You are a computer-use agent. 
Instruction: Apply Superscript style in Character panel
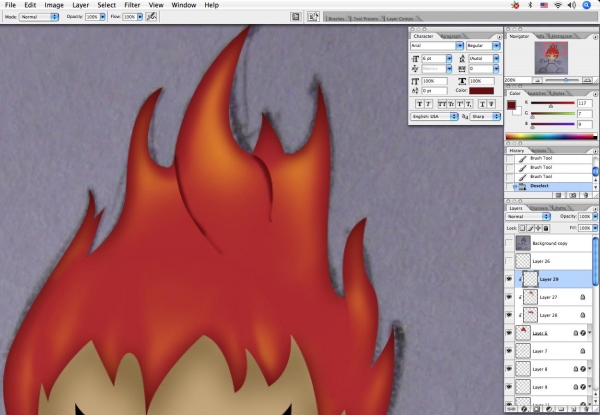pos(460,104)
